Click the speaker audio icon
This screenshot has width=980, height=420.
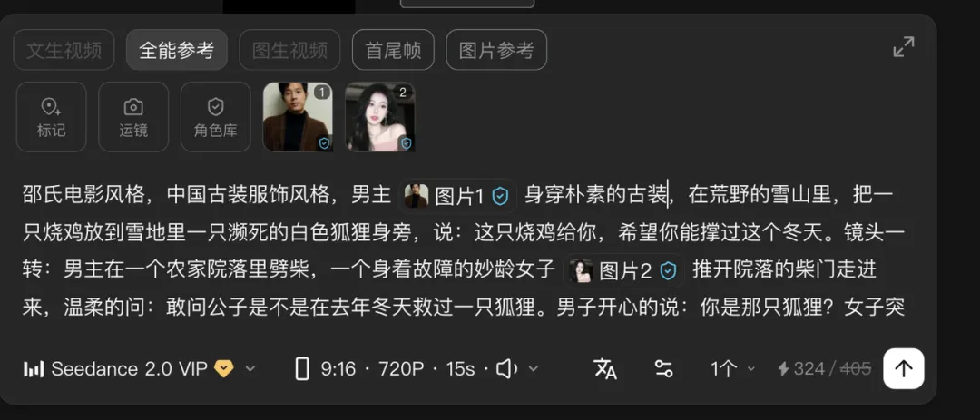(506, 369)
